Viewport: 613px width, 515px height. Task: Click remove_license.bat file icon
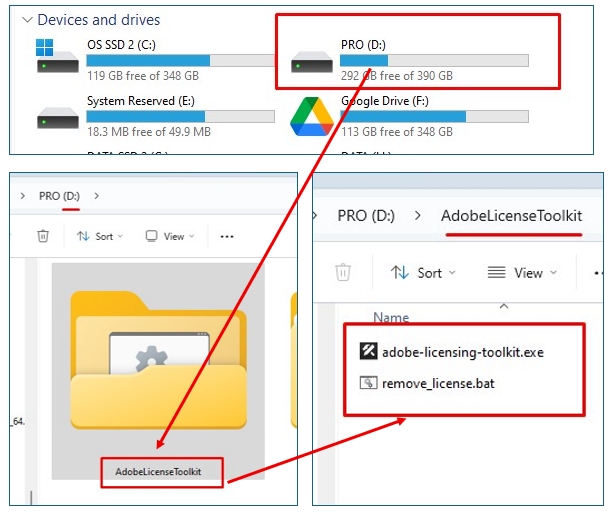pyautogui.click(x=368, y=382)
